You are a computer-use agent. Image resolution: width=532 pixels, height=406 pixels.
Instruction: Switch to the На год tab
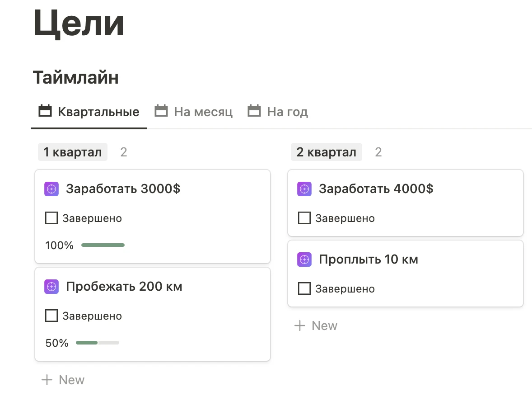tap(287, 112)
